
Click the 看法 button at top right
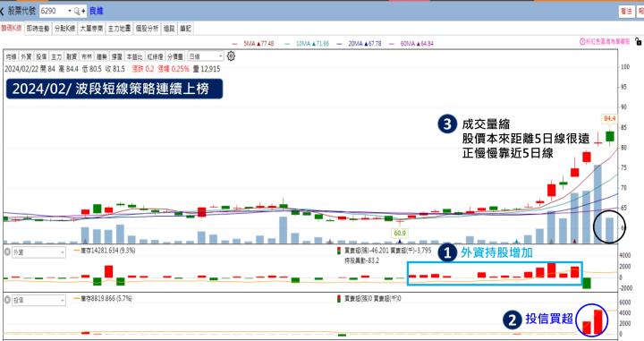[626, 11]
